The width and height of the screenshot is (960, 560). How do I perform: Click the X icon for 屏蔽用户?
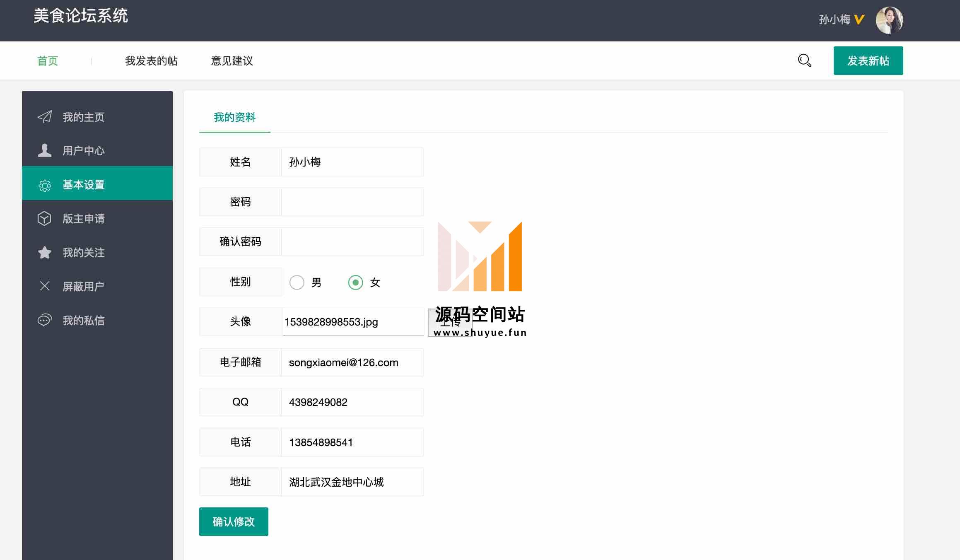point(45,286)
